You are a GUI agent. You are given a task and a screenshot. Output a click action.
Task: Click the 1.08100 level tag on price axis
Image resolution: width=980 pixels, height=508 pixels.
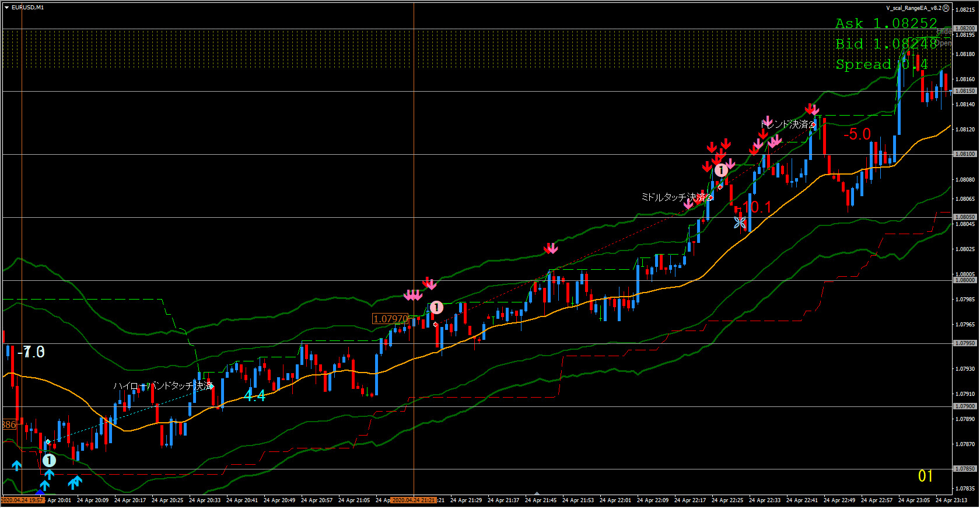[x=965, y=154]
